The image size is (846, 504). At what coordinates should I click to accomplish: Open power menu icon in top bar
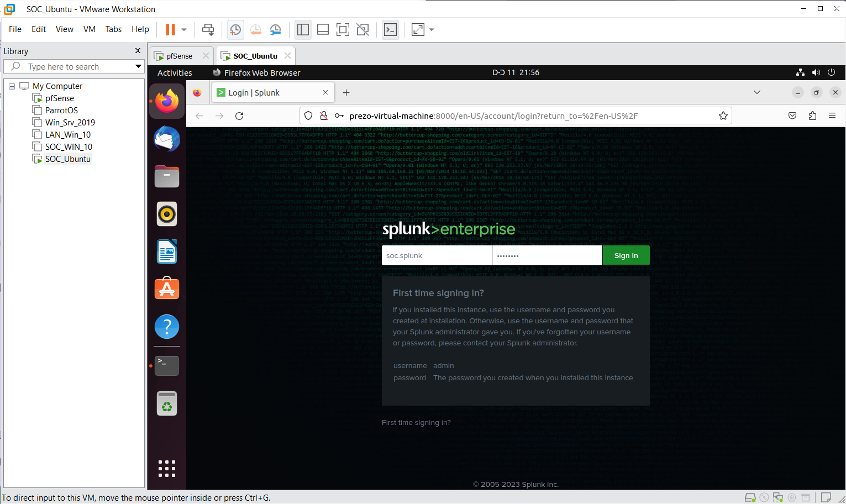[x=831, y=72]
